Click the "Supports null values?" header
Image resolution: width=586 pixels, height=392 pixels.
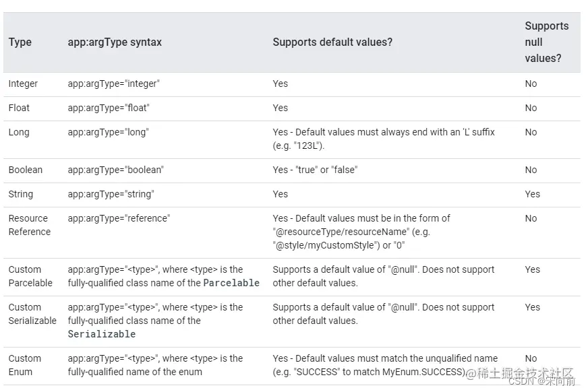(x=546, y=42)
